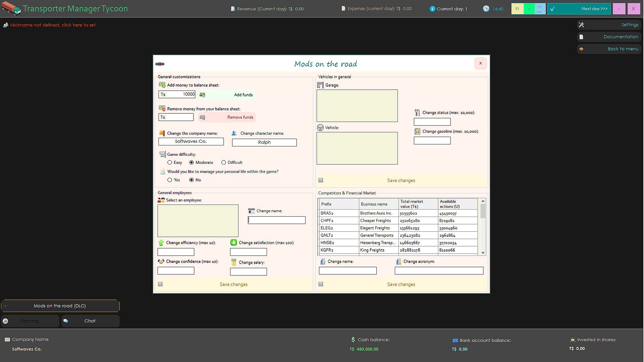The width and height of the screenshot is (644, 362).
Task: Edit the company name field 'Softwaves Co.'
Action: [x=191, y=142]
